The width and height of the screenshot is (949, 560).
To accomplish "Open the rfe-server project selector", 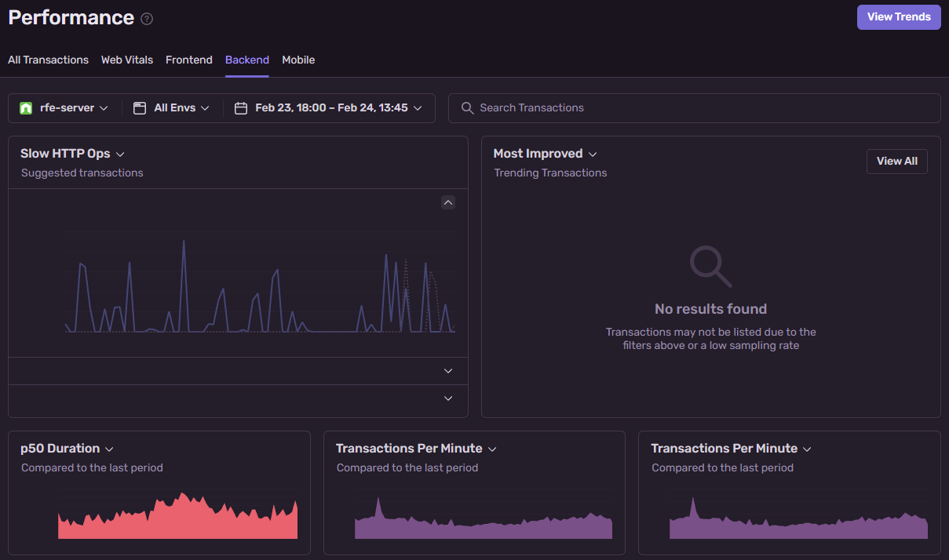I will 63,107.
